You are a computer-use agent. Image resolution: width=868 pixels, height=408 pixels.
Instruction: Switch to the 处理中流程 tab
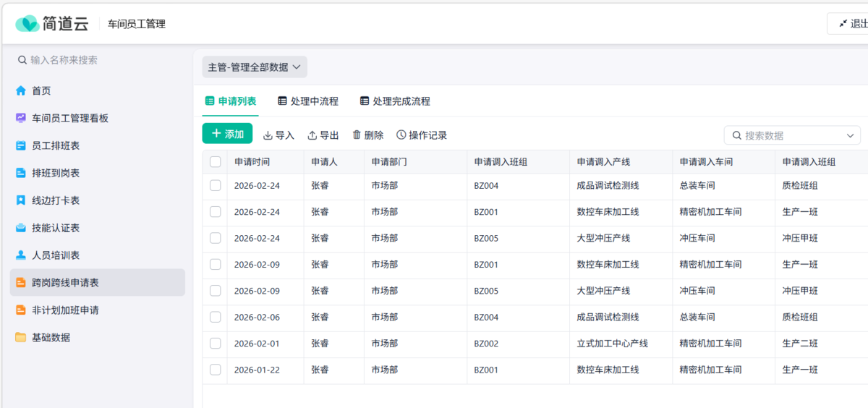point(307,101)
